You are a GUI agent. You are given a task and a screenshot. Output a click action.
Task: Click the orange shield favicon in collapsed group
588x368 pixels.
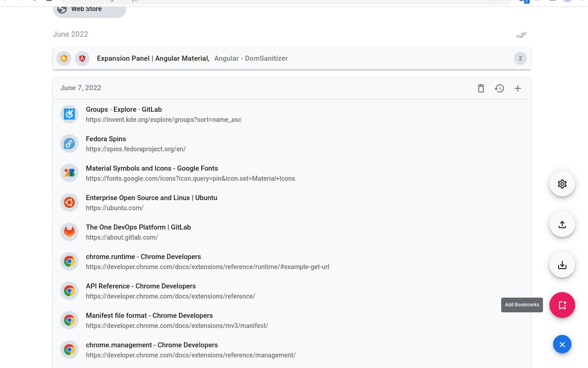[64, 58]
